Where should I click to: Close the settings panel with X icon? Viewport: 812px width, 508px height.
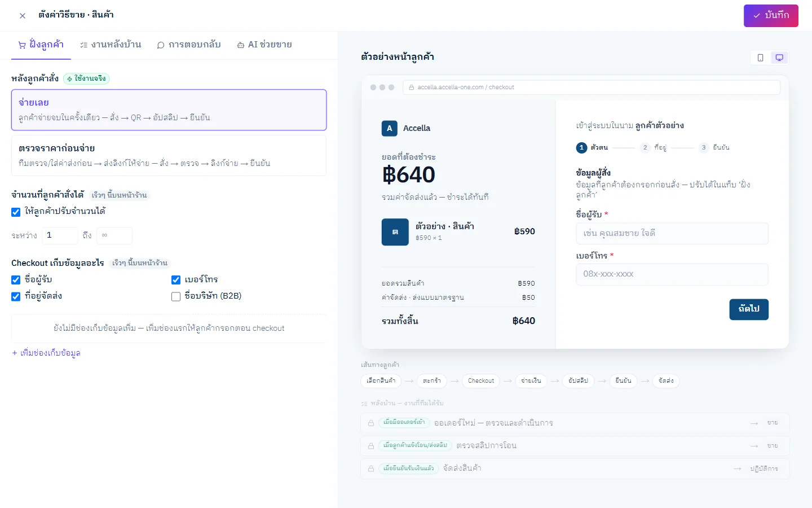(x=23, y=16)
